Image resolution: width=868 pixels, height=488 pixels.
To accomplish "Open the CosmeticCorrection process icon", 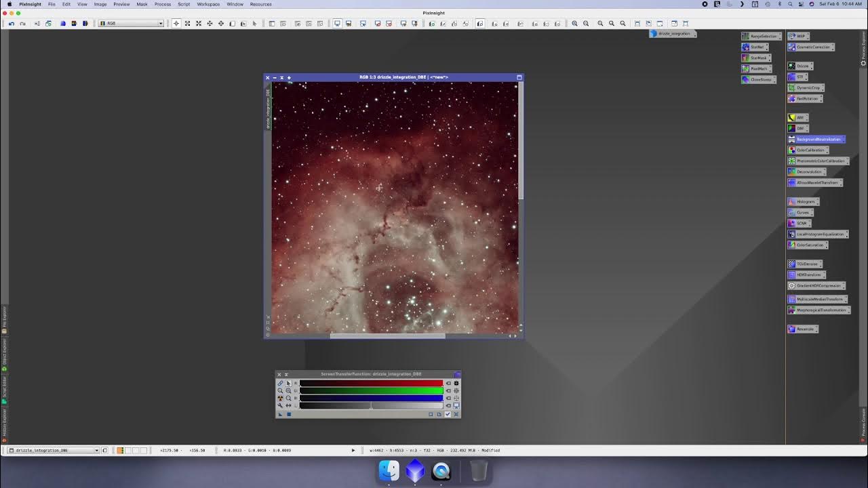I will (x=811, y=47).
